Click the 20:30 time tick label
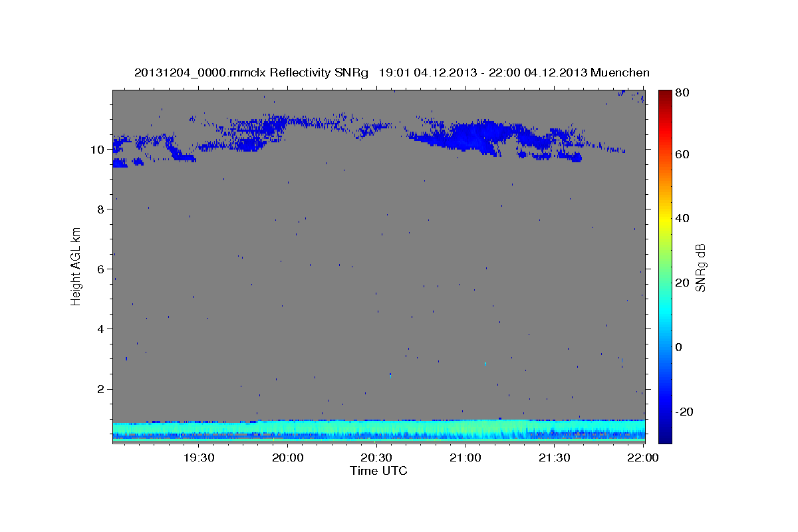The image size is (798, 532). 376,458
